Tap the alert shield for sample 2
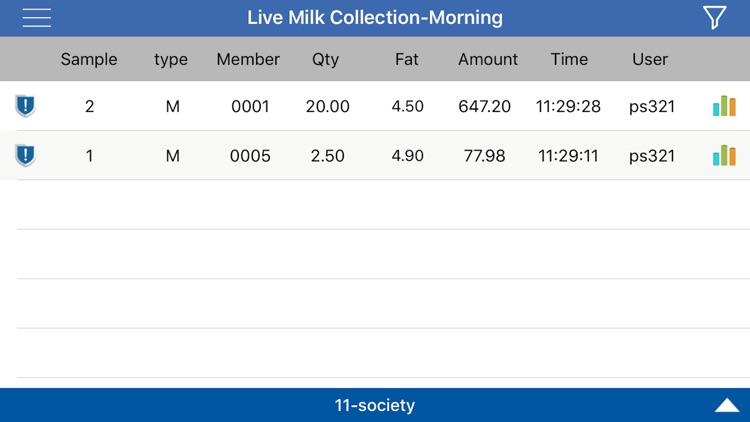Screen dimensions: 750x422 tap(25, 106)
